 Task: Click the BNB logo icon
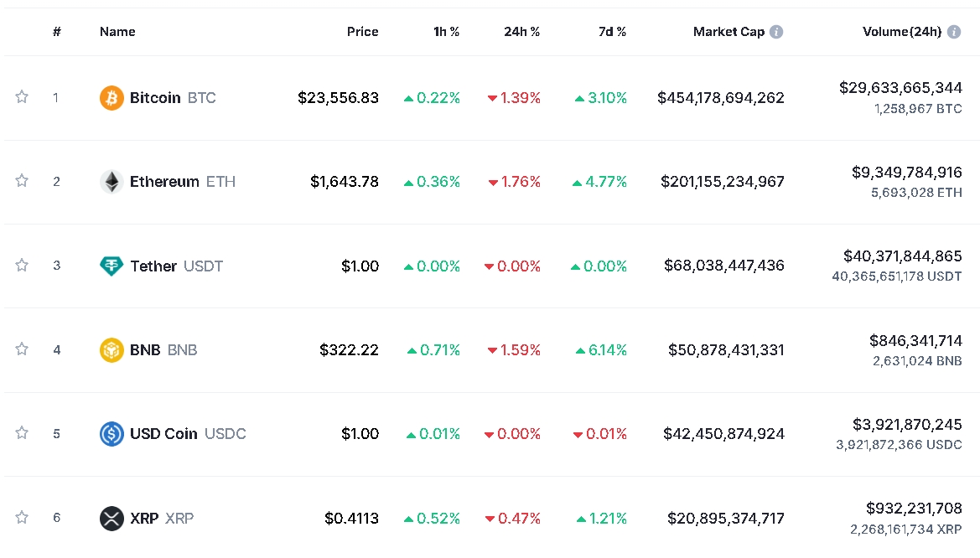(x=111, y=350)
